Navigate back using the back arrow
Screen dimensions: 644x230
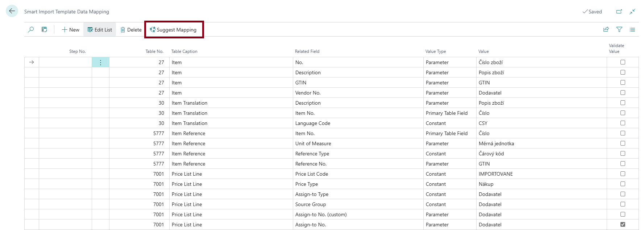click(x=12, y=11)
